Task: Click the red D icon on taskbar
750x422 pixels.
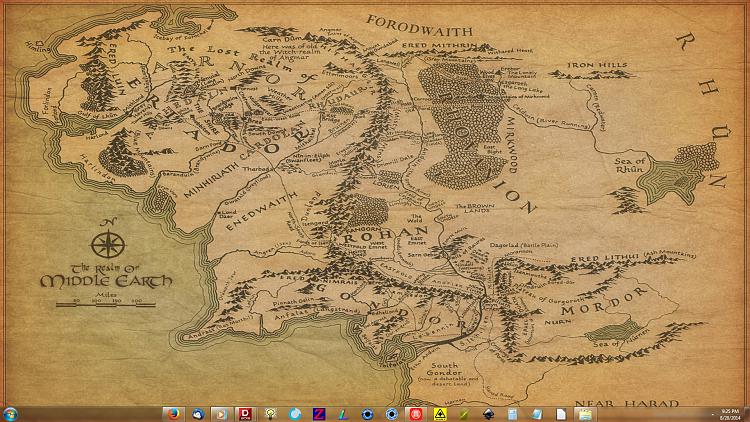Action: pos(245,414)
